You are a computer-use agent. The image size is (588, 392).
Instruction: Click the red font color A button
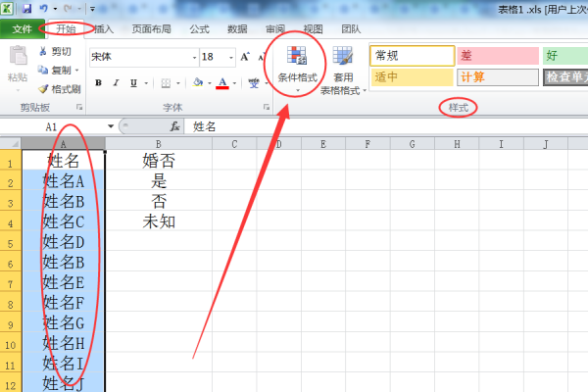point(222,82)
